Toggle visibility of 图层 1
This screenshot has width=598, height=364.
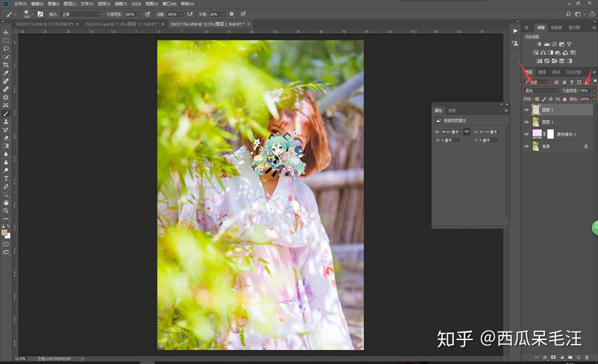pos(527,122)
